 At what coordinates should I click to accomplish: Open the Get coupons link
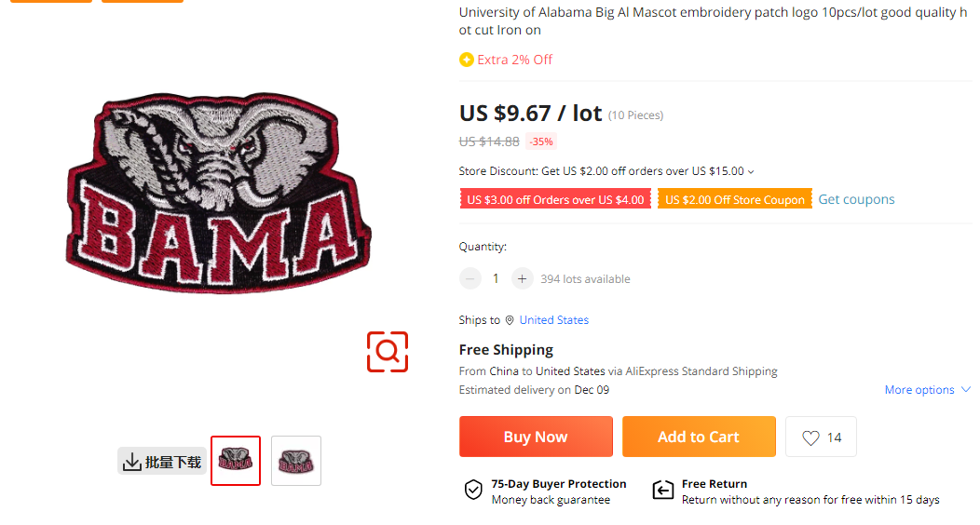pos(856,199)
